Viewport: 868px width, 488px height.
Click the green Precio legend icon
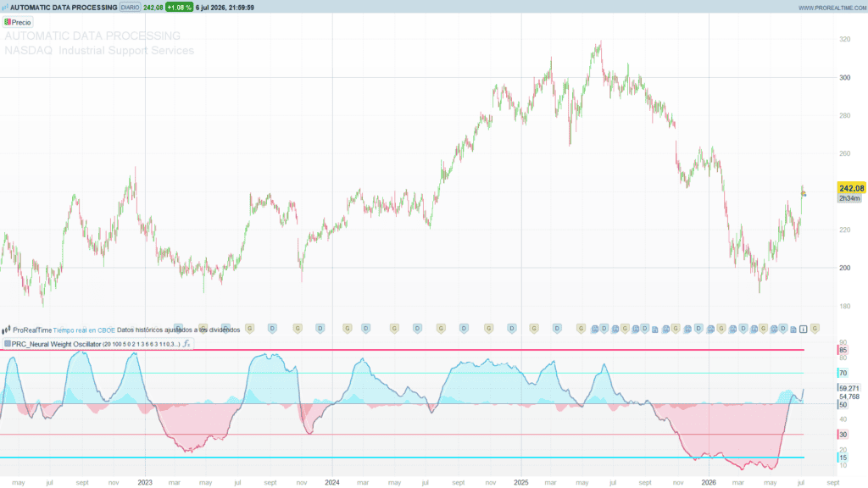8,22
